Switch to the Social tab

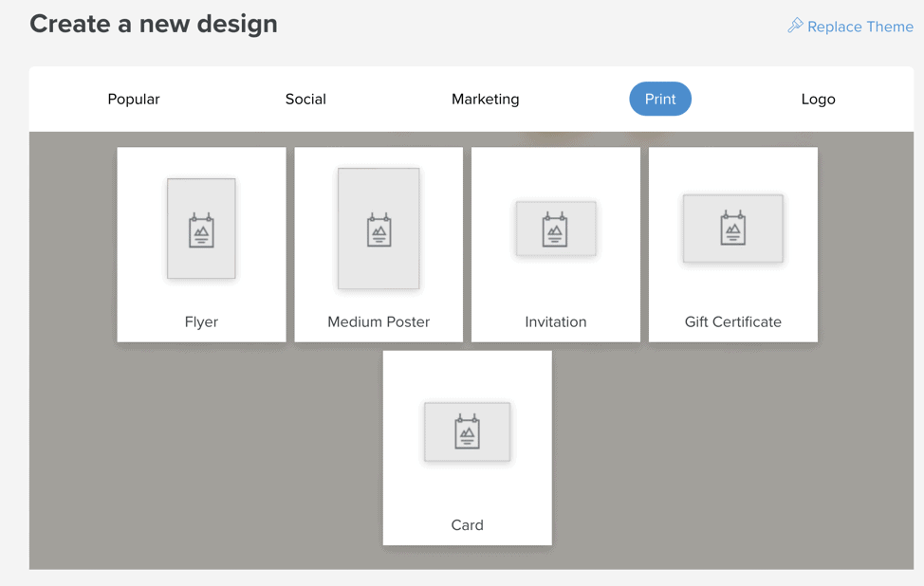(305, 99)
